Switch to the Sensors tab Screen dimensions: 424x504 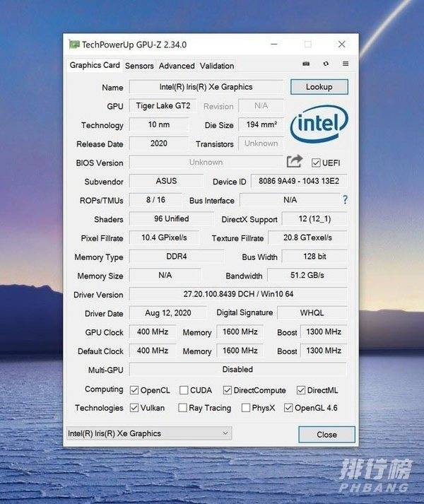pyautogui.click(x=139, y=66)
